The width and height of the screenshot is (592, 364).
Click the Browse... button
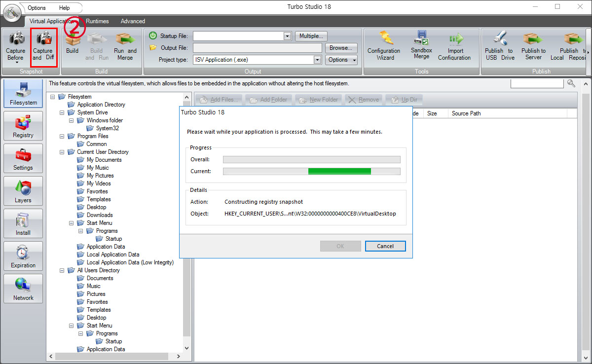341,48
